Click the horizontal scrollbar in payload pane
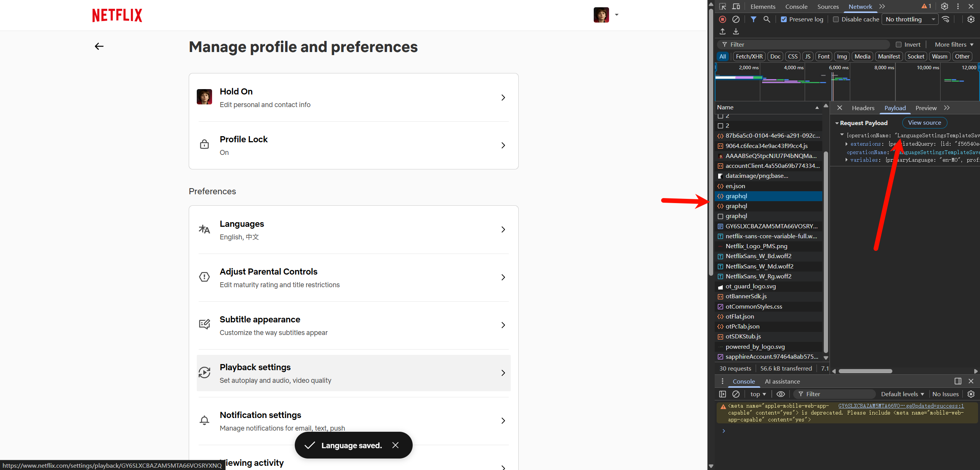This screenshot has width=980, height=470. click(865, 371)
